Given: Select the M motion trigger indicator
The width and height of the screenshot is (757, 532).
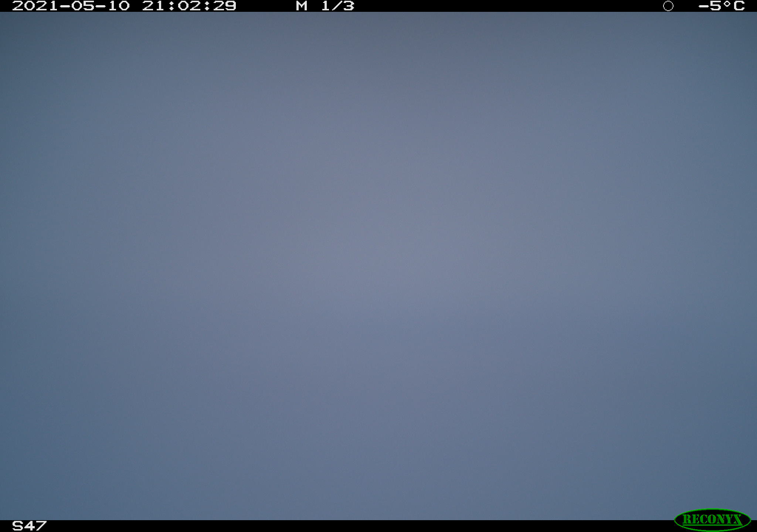Looking at the screenshot, I should 302,6.
